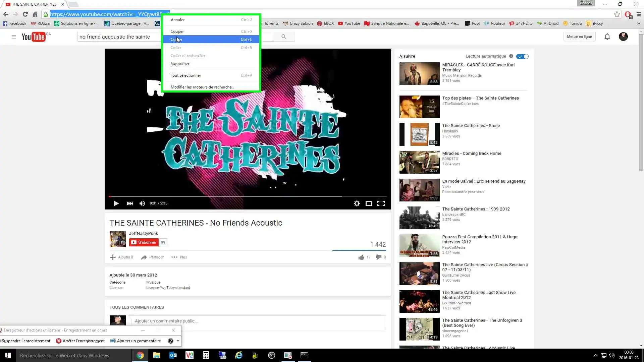Screen dimensions: 644x362
Task: Open MIRACLES - CARRÉ ROUGE video thumbnail
Action: pyautogui.click(x=419, y=74)
